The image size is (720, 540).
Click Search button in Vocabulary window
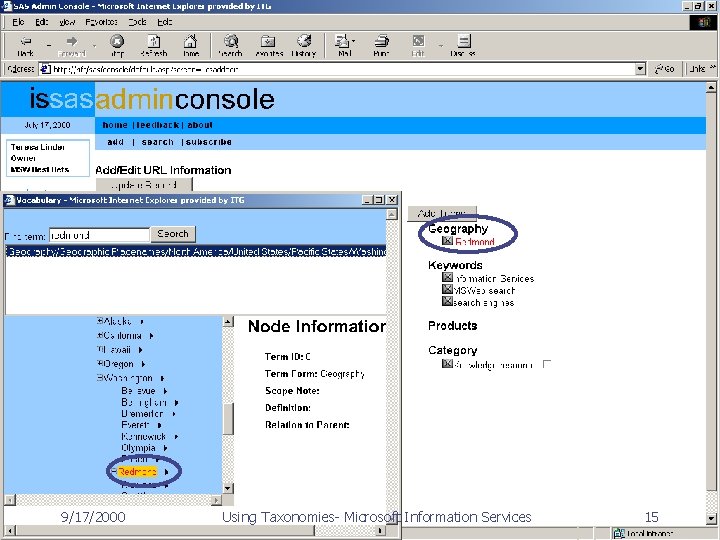pos(173,234)
